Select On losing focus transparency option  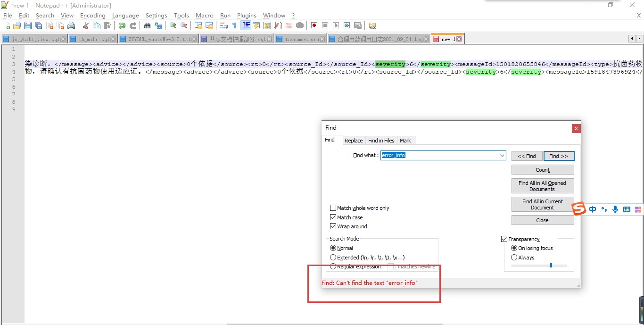click(514, 248)
